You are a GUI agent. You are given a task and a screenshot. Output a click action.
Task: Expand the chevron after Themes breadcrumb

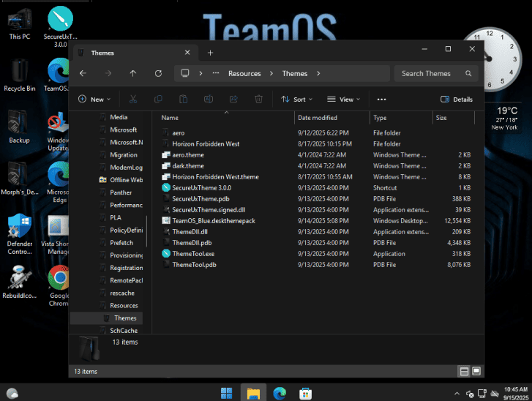click(x=318, y=73)
